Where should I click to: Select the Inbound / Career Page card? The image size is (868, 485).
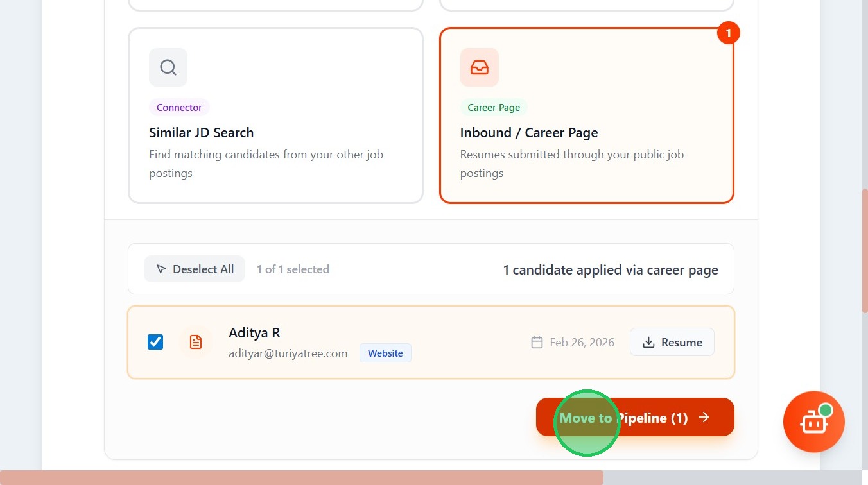tap(586, 115)
